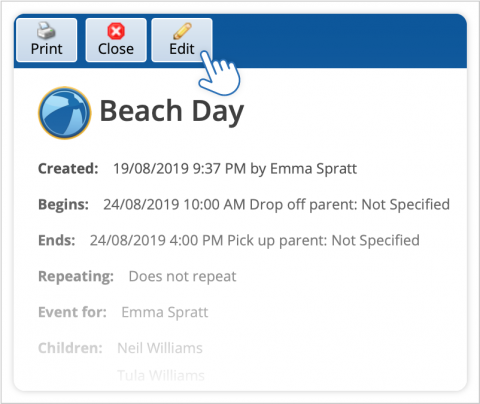The width and height of the screenshot is (480, 404).
Task: Click the created date 19/08/2019 9:37 PM
Action: coord(180,169)
